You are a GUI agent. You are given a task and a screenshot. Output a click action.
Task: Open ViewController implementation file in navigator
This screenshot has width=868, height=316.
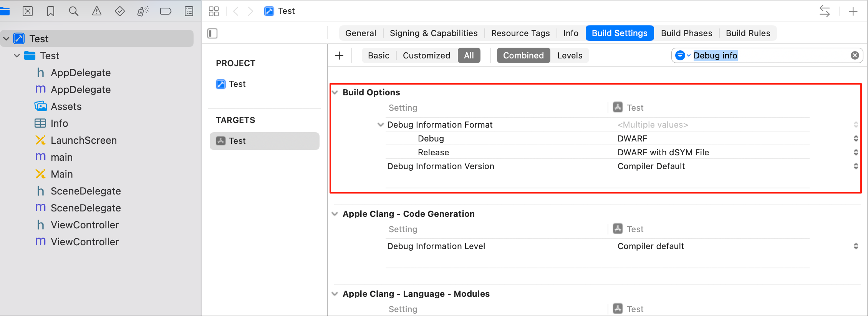[85, 242]
